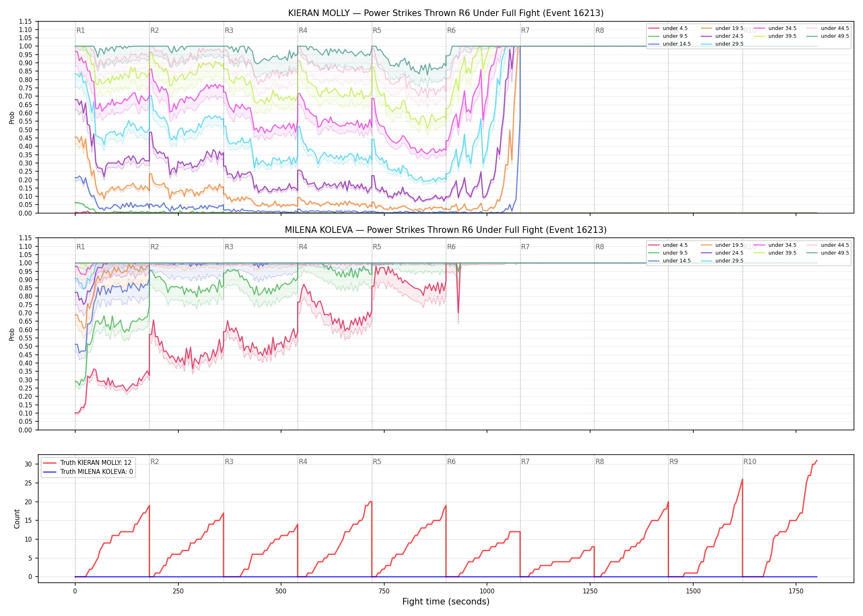Click the R3 round marker in middle chart
The image size is (863, 616).
[229, 247]
